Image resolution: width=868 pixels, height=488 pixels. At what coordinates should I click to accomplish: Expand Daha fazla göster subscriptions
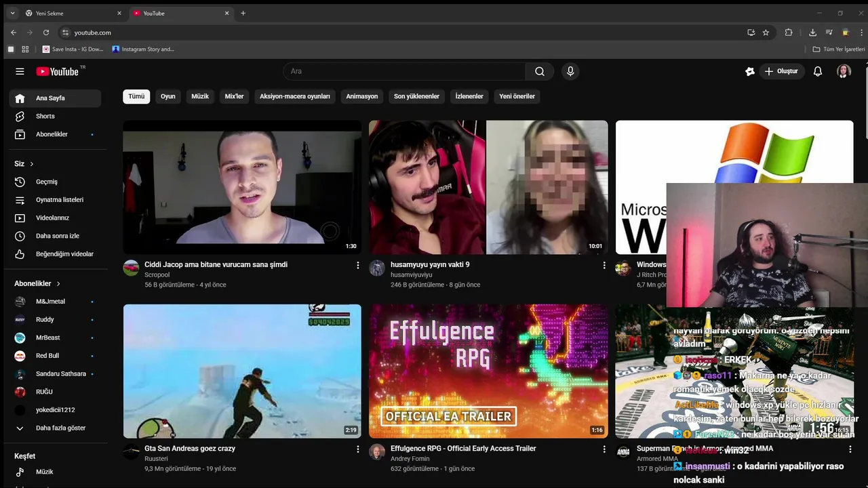[x=55, y=428]
